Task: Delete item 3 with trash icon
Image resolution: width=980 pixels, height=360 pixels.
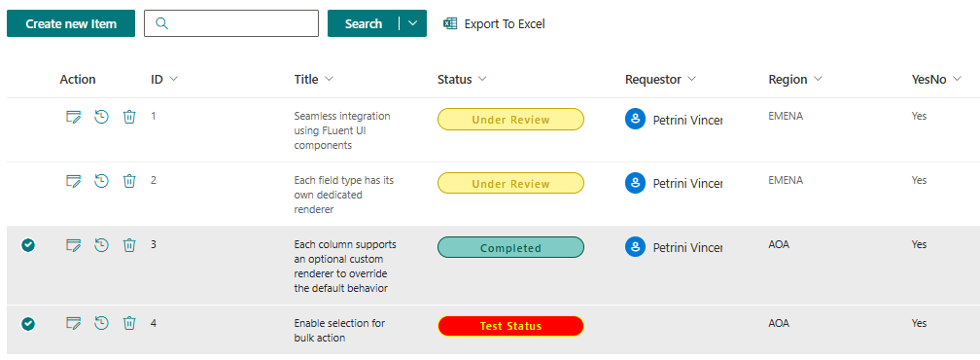Action: point(128,245)
